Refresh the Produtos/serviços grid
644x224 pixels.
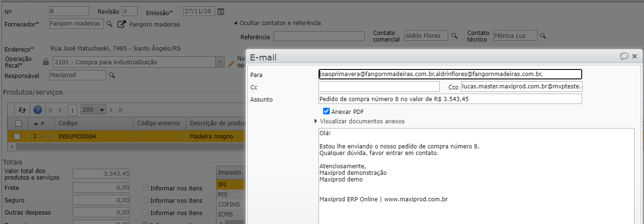click(x=22, y=110)
